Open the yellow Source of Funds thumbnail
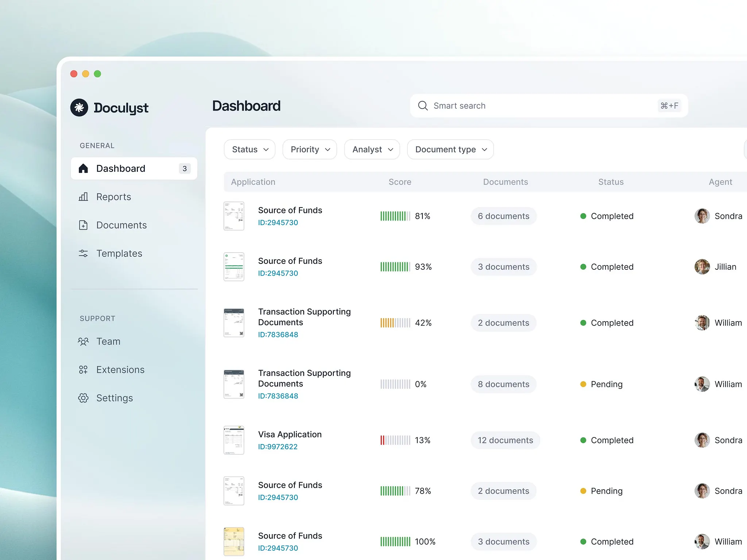The image size is (747, 560). tap(234, 541)
